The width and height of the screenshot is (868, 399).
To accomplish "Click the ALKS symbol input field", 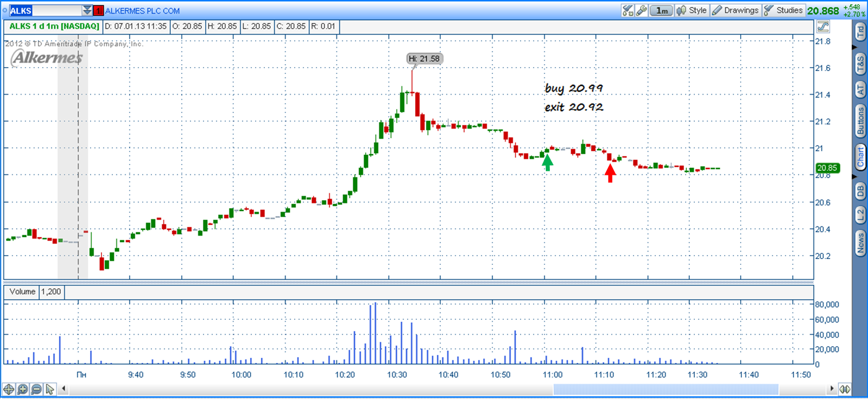I will click(x=44, y=10).
